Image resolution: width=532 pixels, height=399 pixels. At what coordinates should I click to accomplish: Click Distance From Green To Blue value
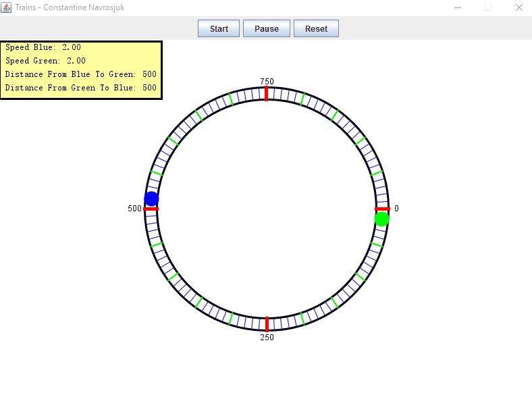tap(149, 88)
